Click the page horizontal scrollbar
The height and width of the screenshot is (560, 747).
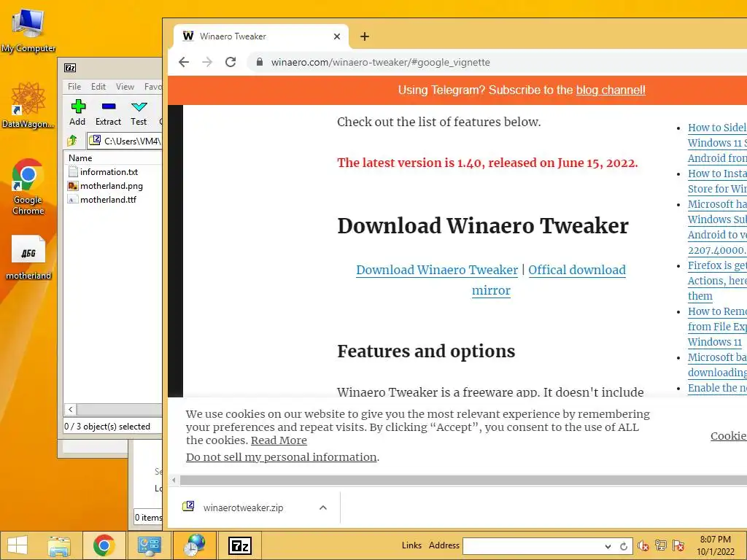coord(463,480)
